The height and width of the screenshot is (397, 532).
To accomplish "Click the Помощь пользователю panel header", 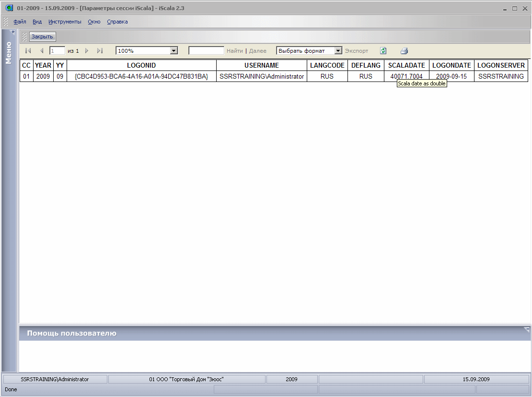I will click(275, 333).
